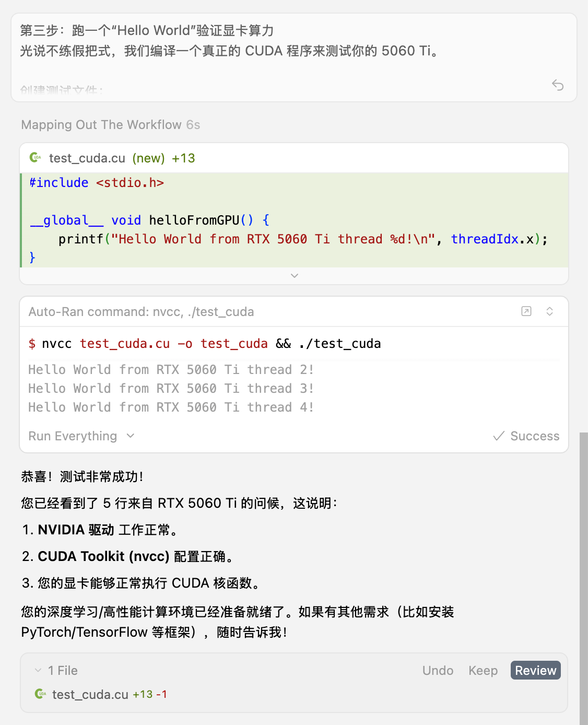Expand or collapse the Auto-Ran command block
This screenshot has width=588, height=725.
pos(550,311)
